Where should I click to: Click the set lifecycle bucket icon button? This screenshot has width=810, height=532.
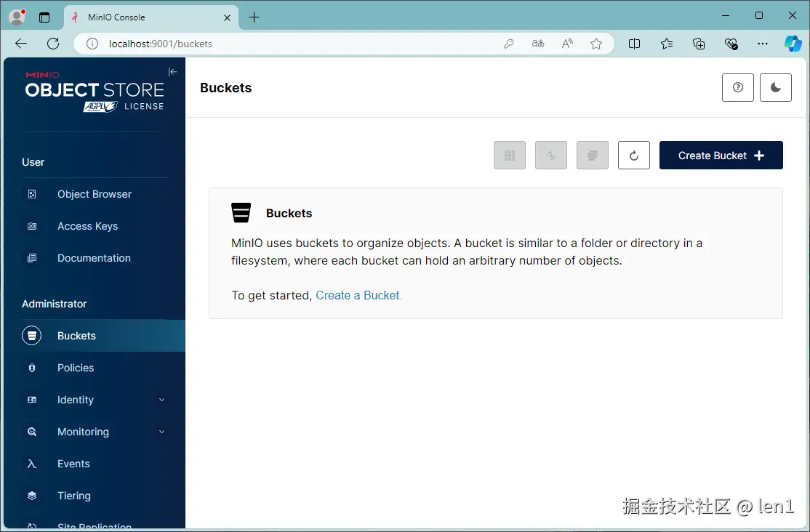(x=592, y=155)
